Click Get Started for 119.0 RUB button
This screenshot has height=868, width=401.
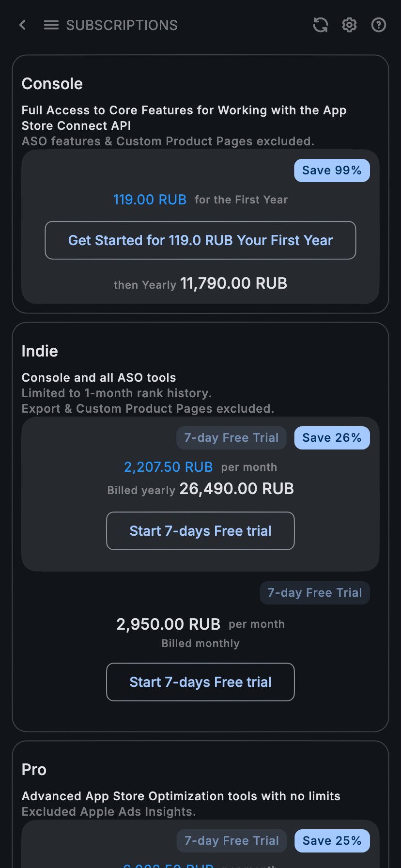[200, 240]
